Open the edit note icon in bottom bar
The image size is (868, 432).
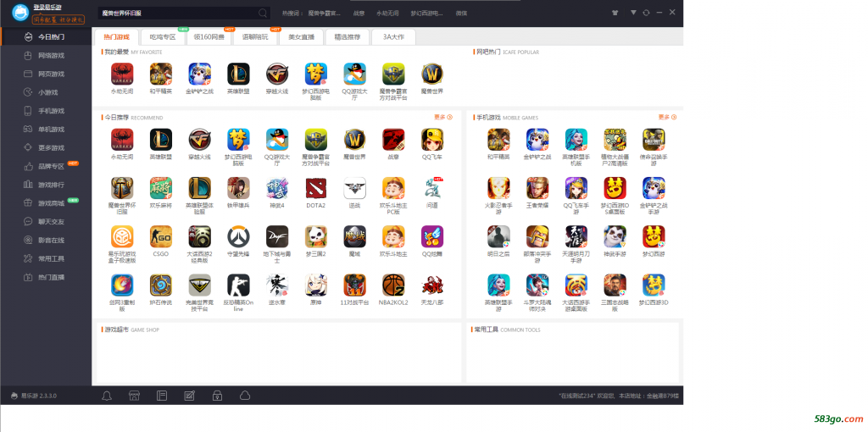pos(189,396)
